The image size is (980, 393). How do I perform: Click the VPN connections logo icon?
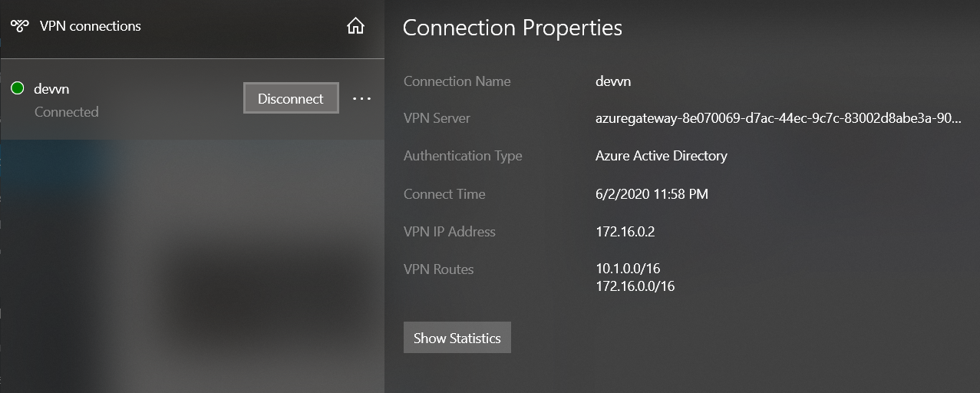pyautogui.click(x=19, y=26)
